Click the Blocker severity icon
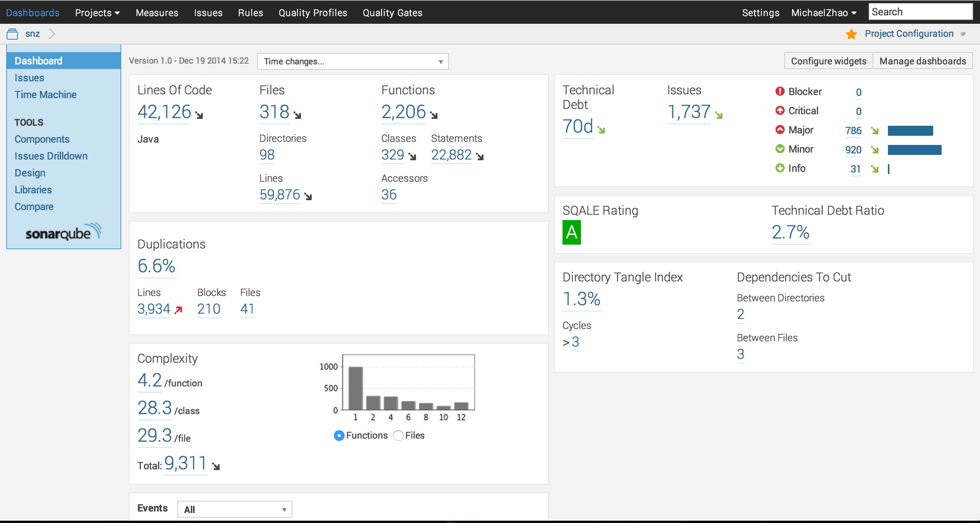 click(780, 91)
